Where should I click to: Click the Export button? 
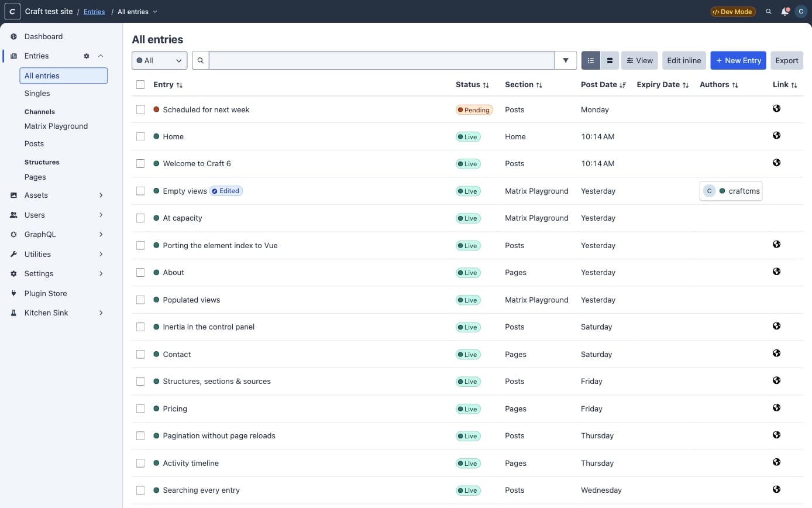(787, 60)
